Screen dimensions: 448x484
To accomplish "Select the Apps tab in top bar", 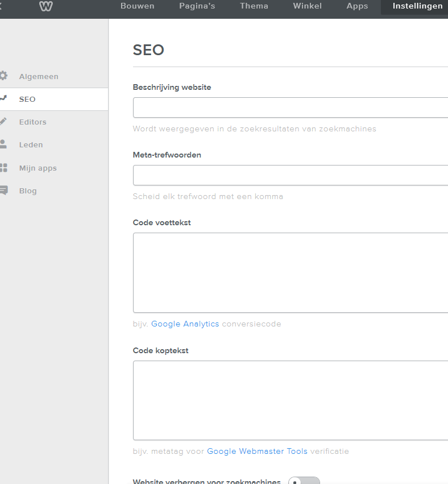I will point(357,6).
